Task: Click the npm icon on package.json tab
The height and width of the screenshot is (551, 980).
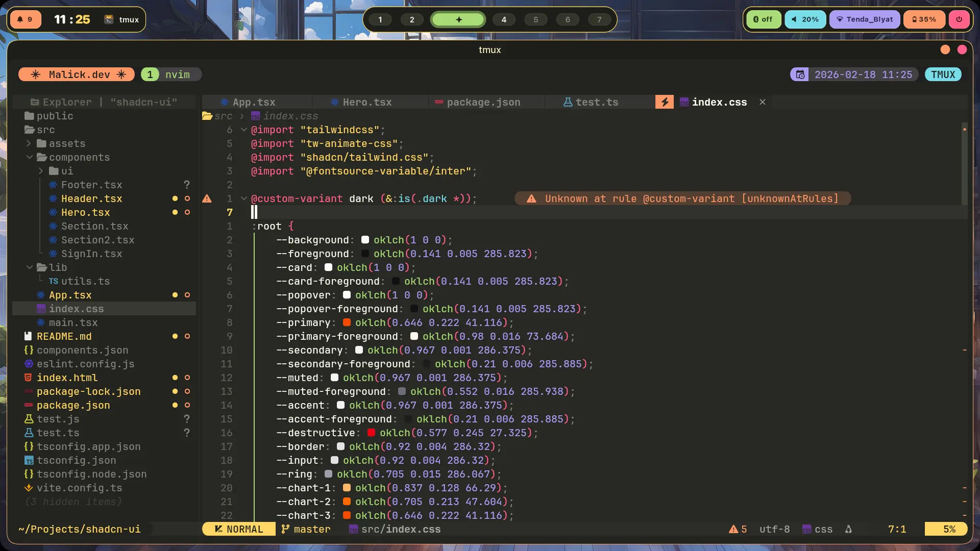Action: pos(438,102)
